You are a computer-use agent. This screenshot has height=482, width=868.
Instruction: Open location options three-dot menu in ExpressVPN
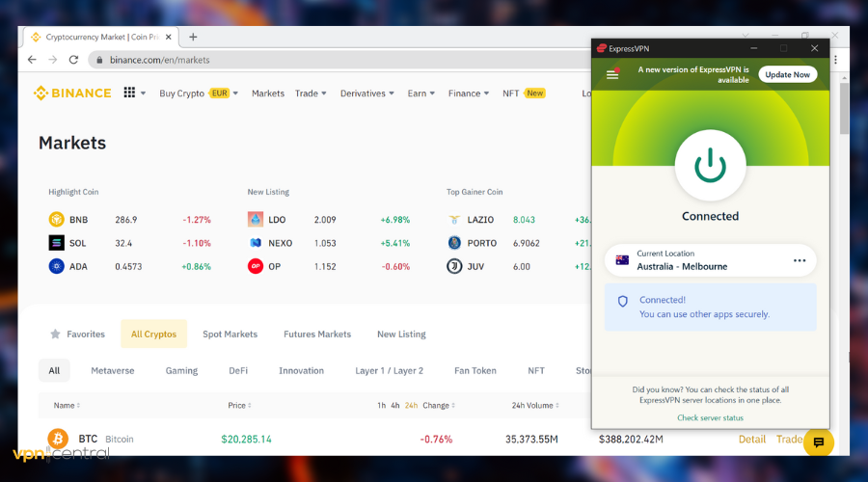pyautogui.click(x=800, y=260)
